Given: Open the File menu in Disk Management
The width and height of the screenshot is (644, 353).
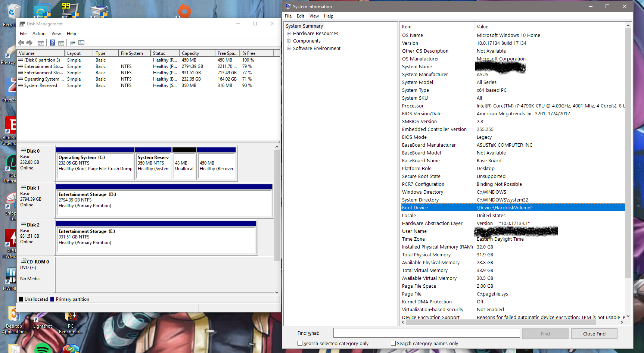Looking at the screenshot, I should (x=23, y=34).
